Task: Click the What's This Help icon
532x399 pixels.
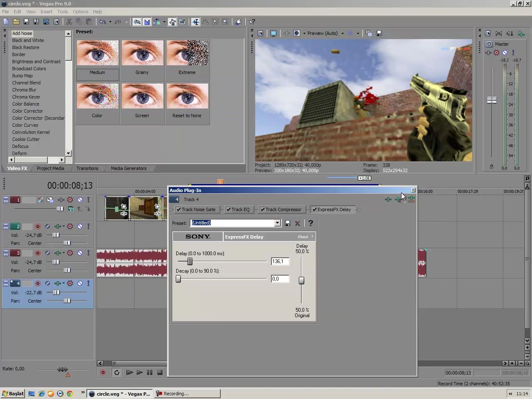Action: click(252, 22)
